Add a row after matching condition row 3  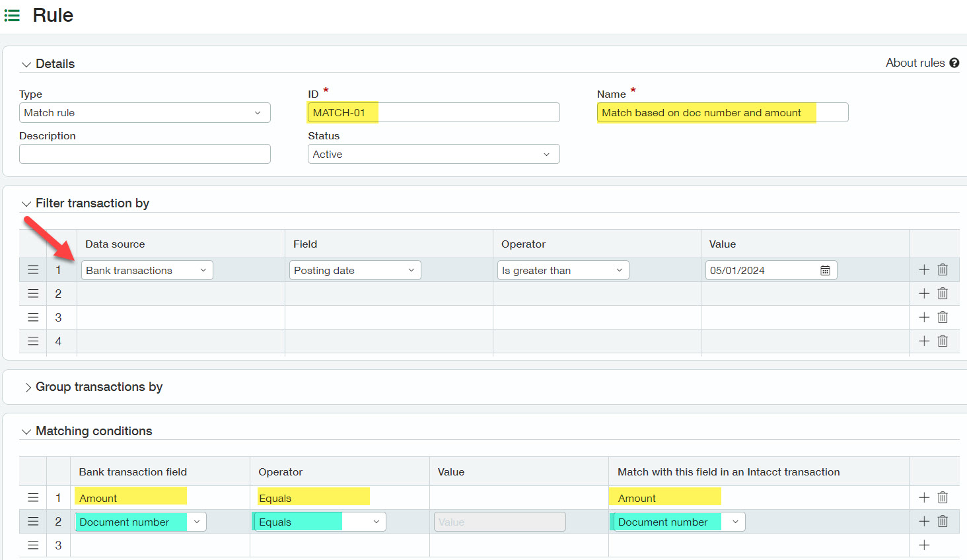(x=924, y=545)
